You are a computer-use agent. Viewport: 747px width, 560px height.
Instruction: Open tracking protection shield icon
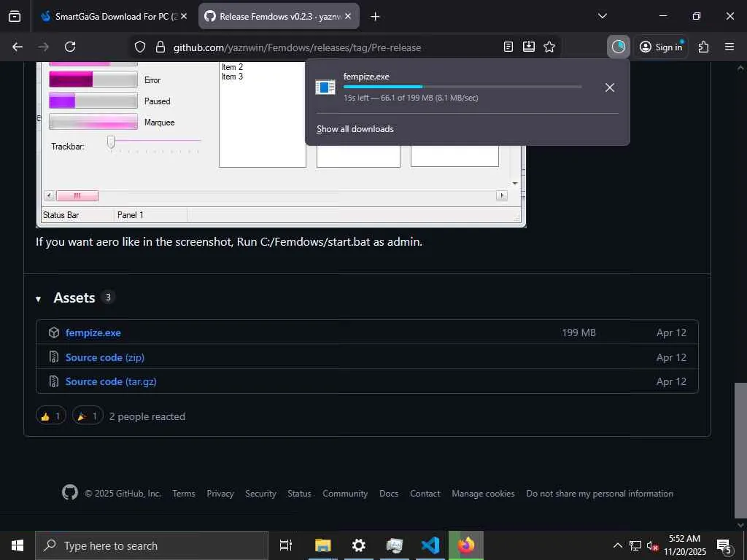click(x=139, y=47)
